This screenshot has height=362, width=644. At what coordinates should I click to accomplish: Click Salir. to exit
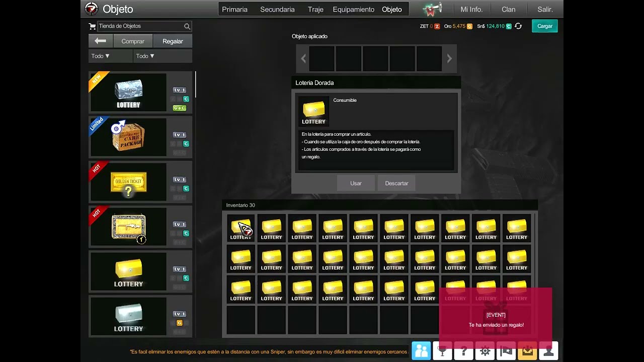(545, 9)
